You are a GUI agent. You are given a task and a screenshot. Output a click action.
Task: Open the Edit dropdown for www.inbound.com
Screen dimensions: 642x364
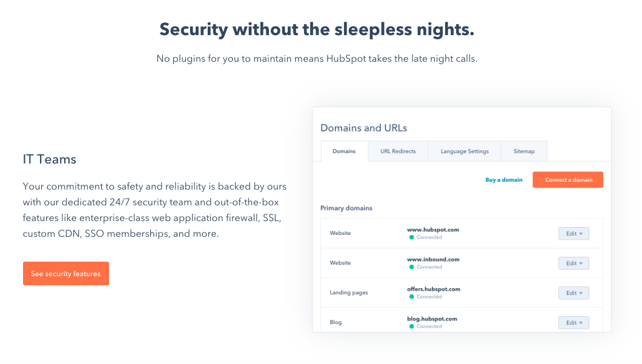click(x=573, y=263)
